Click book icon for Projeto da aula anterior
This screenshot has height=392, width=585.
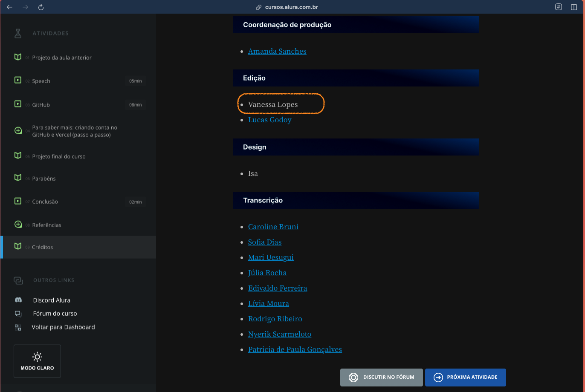pos(18,57)
